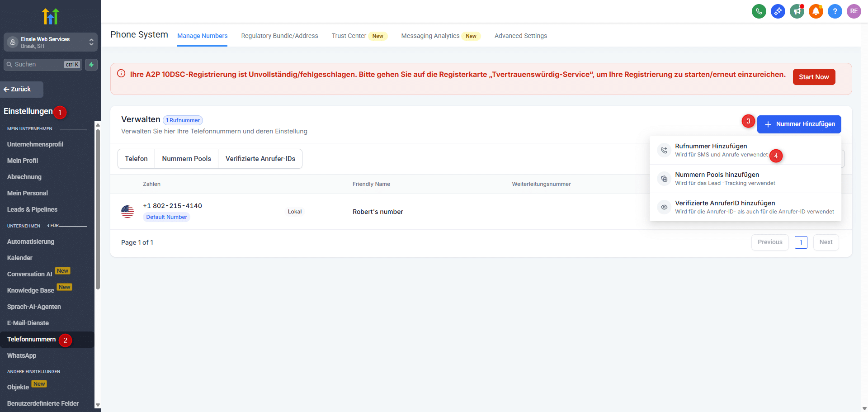The width and height of the screenshot is (868, 412).
Task: Open the Nummer Hinzufügen dropdown button
Action: pos(799,124)
